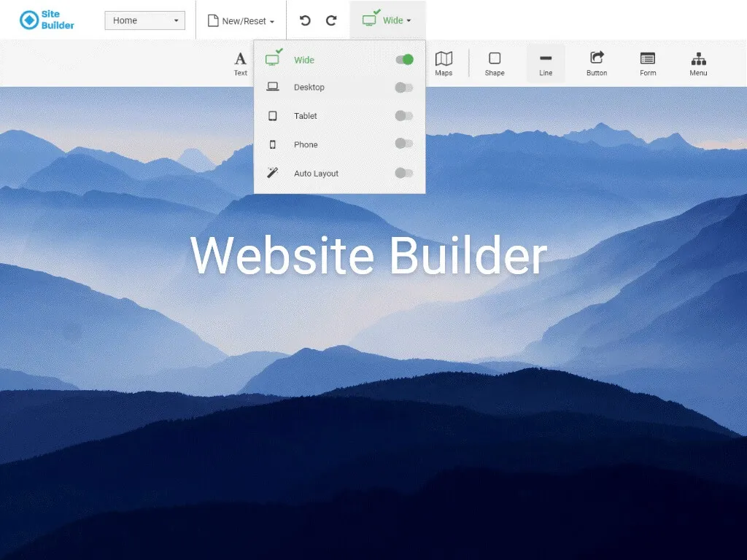The image size is (747, 560).
Task: Redo the last undone action
Action: (331, 20)
